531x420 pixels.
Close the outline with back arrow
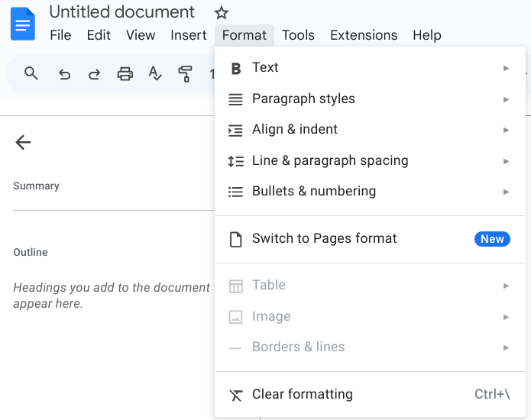click(x=23, y=142)
